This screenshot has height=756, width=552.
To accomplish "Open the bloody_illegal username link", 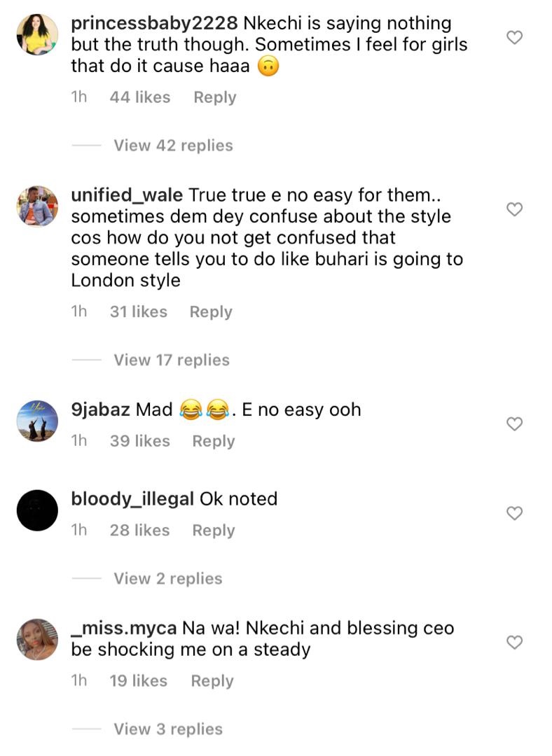I will click(132, 499).
